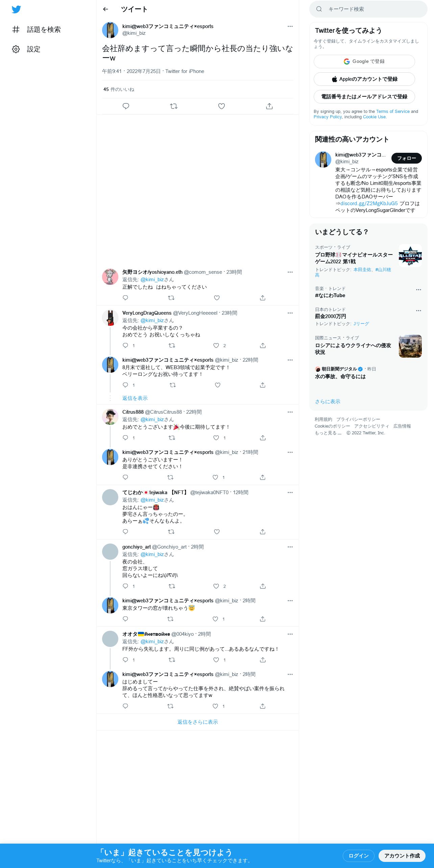
Task: Show more replies with 返信をさらに表示
Action: (x=198, y=722)
